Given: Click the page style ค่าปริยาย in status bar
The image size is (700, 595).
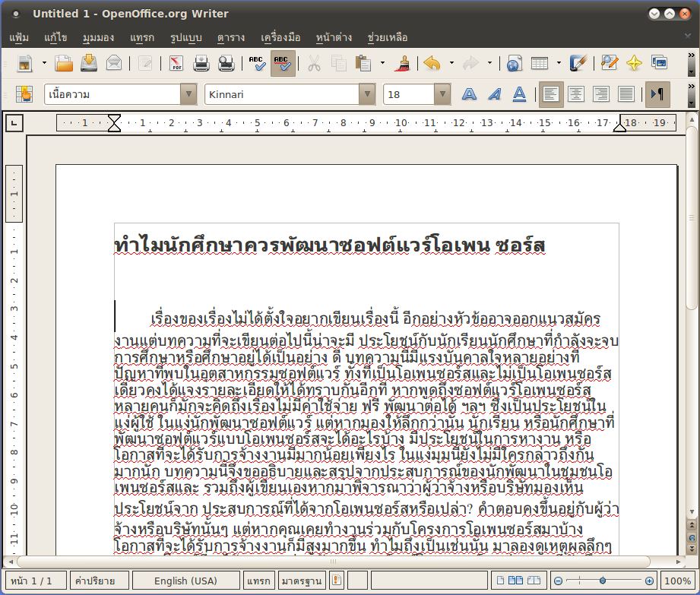Looking at the screenshot, I should click(100, 581).
